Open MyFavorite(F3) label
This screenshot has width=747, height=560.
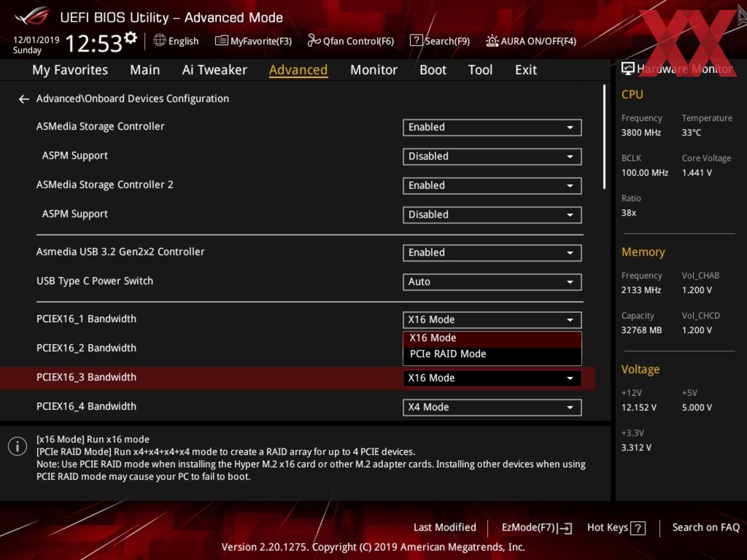coord(261,41)
